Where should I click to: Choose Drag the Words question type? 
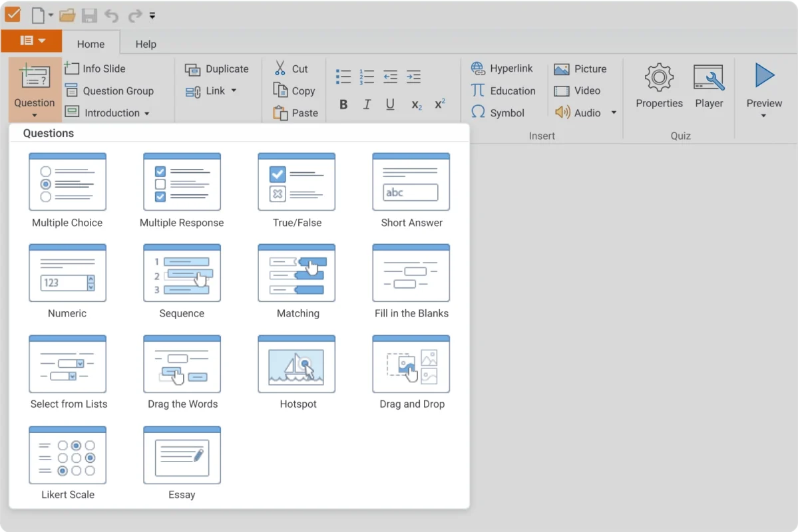coord(182,372)
